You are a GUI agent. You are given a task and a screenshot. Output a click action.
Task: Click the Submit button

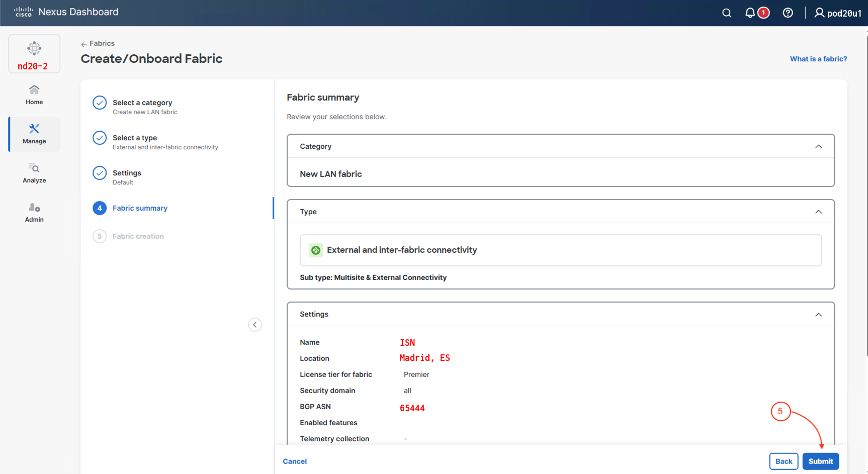pos(820,461)
